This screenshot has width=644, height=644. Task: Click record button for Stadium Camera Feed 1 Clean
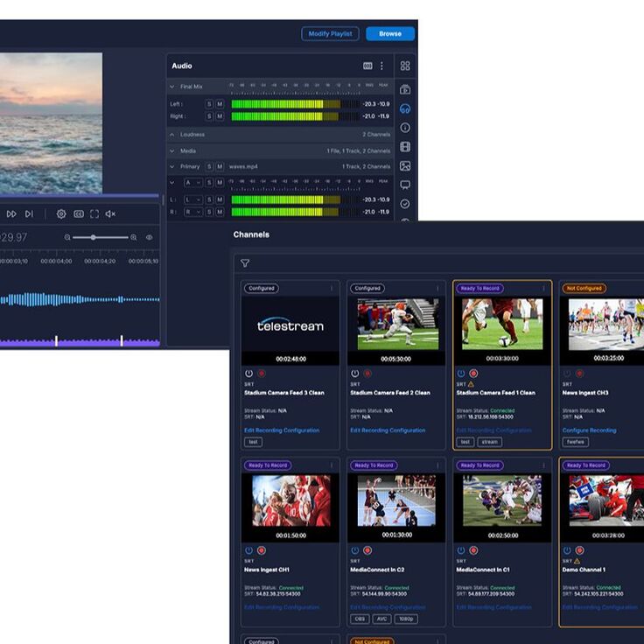coord(473,374)
